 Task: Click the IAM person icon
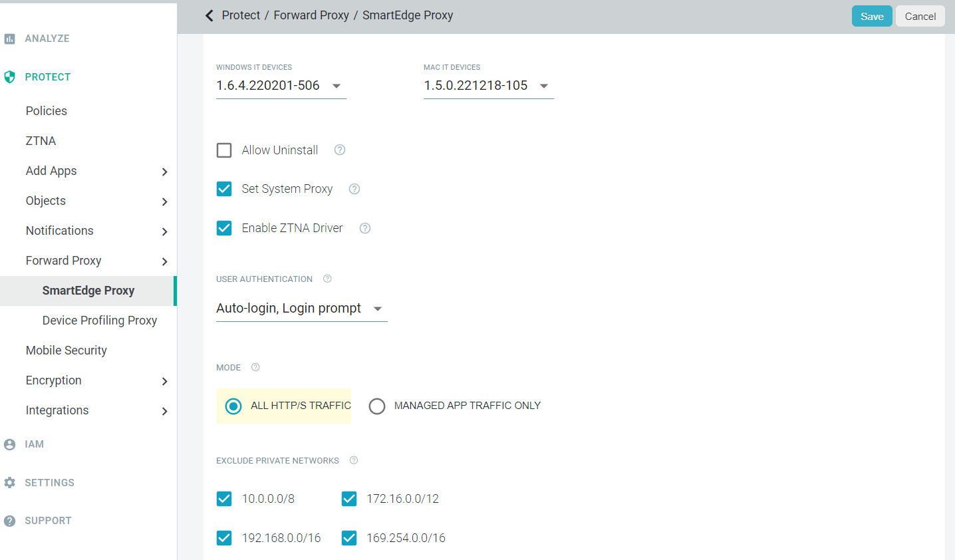pyautogui.click(x=9, y=444)
